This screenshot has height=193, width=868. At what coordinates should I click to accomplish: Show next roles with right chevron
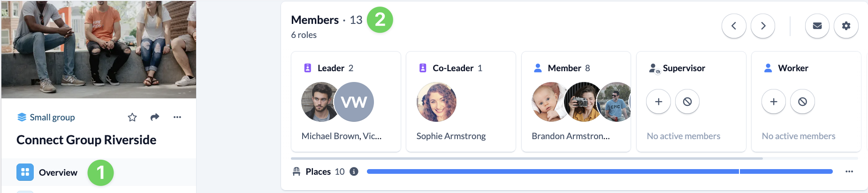[x=763, y=26]
